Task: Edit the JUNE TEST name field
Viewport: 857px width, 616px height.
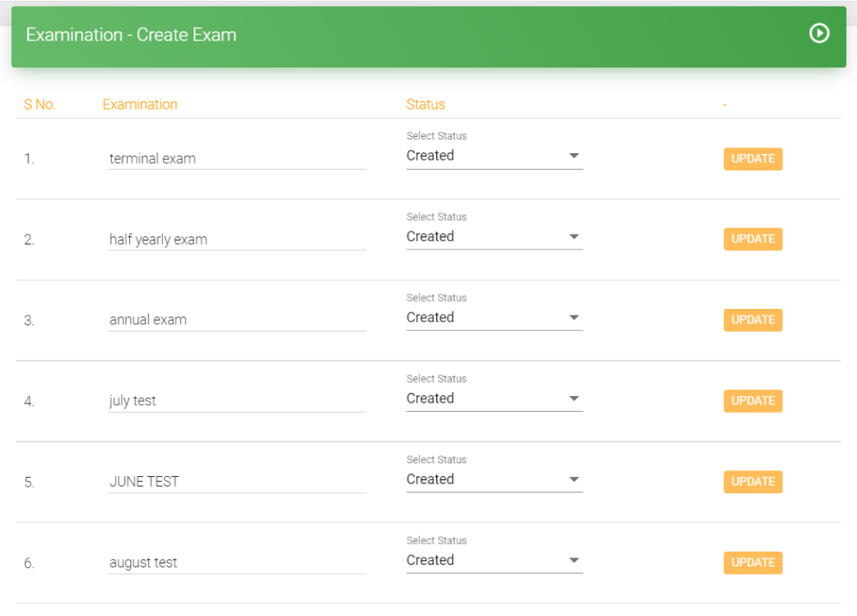Action: (236, 482)
